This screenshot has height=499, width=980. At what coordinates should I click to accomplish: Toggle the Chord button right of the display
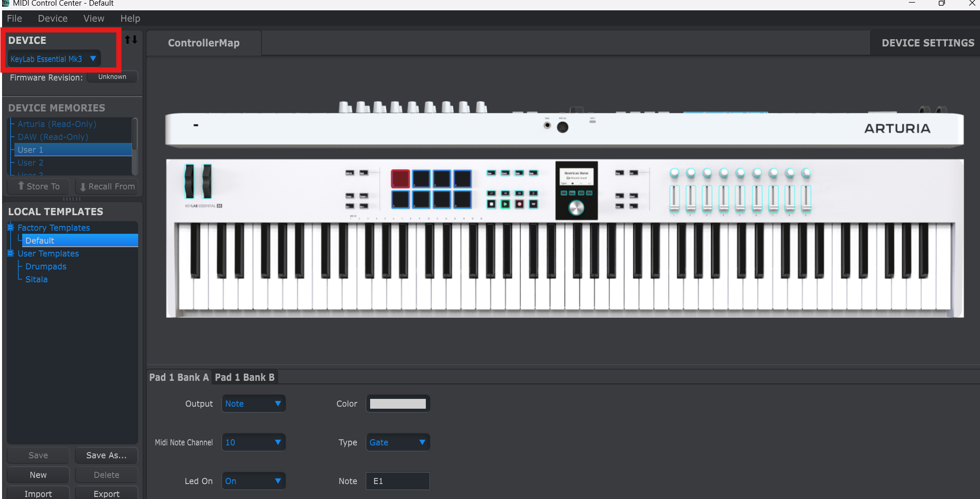pos(634,196)
